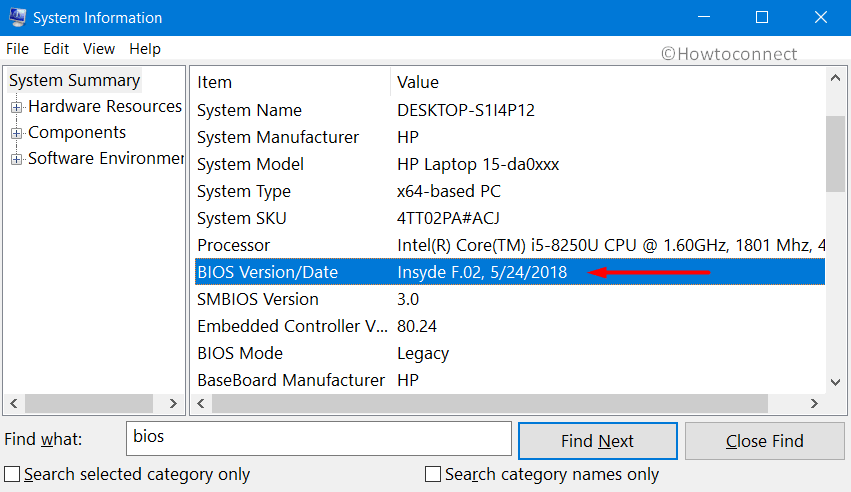Expand the Components node
This screenshot has width=851, height=492.
(x=16, y=133)
